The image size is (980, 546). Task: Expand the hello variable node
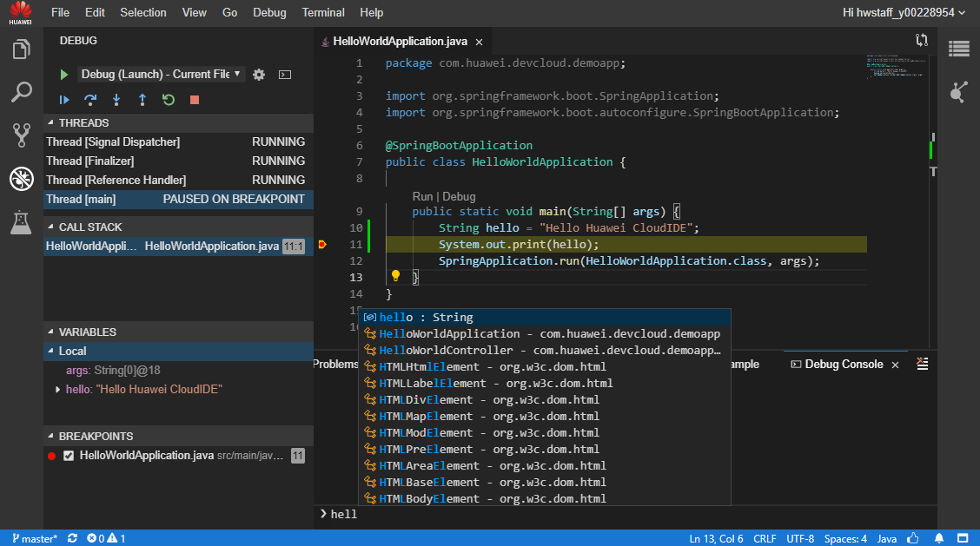pos(57,389)
